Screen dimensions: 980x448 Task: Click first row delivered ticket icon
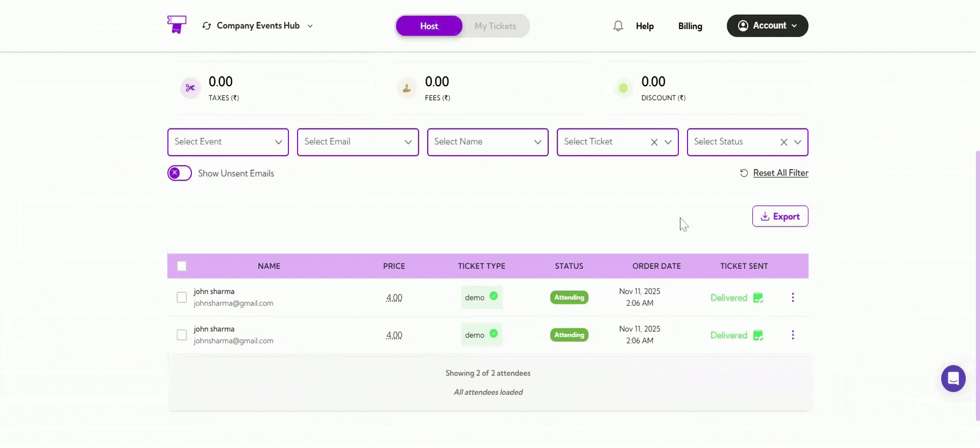(758, 297)
